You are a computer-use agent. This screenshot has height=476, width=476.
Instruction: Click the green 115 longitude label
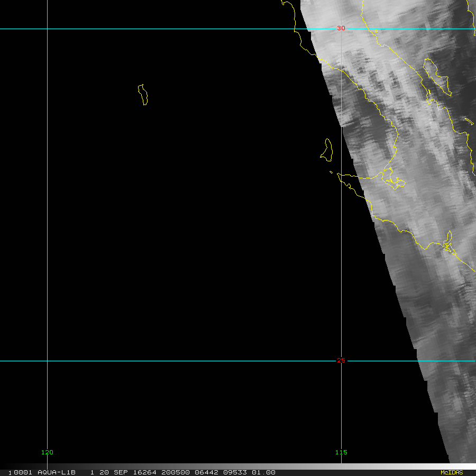coord(341,452)
